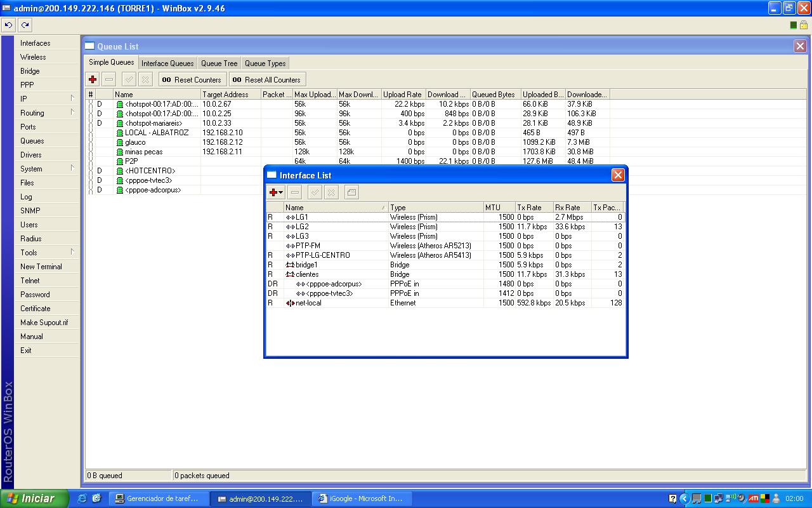Click the padlock icon at top right
Screen dimensions: 812x508
click(x=804, y=25)
